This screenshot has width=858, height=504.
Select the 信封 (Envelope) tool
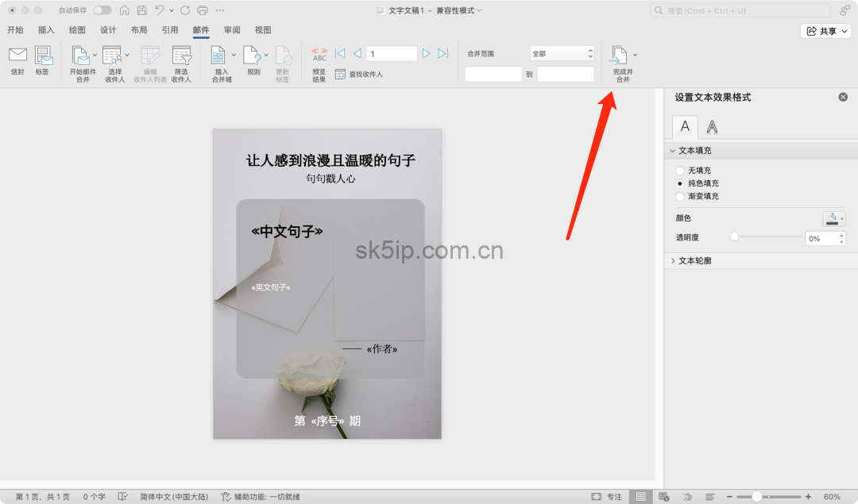[17, 62]
